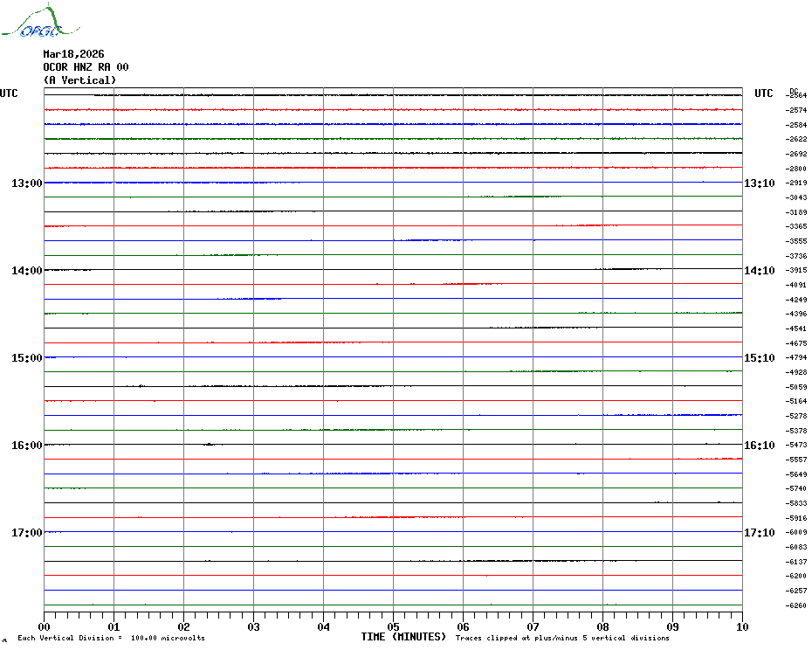
Task: Click the 15:10 time marker on right axis
Action: 759,358
